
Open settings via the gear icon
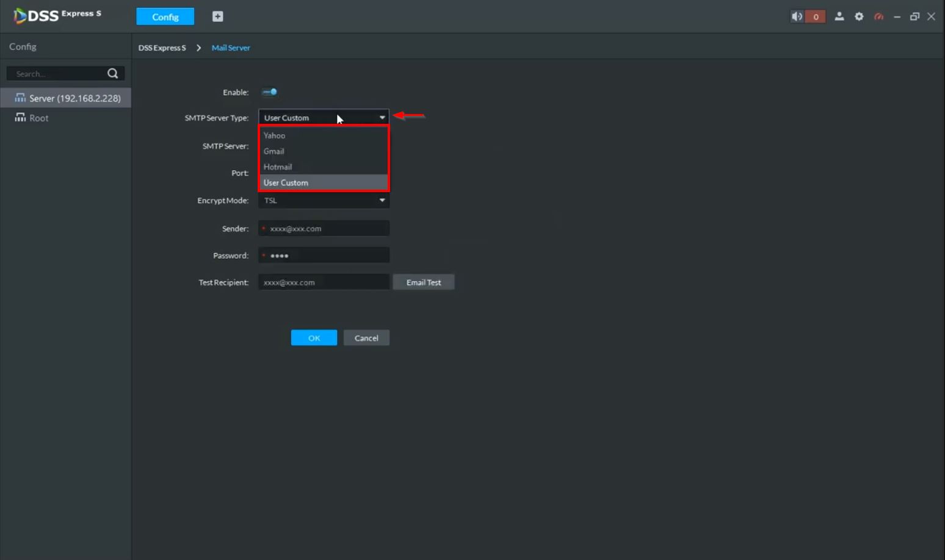[859, 16]
